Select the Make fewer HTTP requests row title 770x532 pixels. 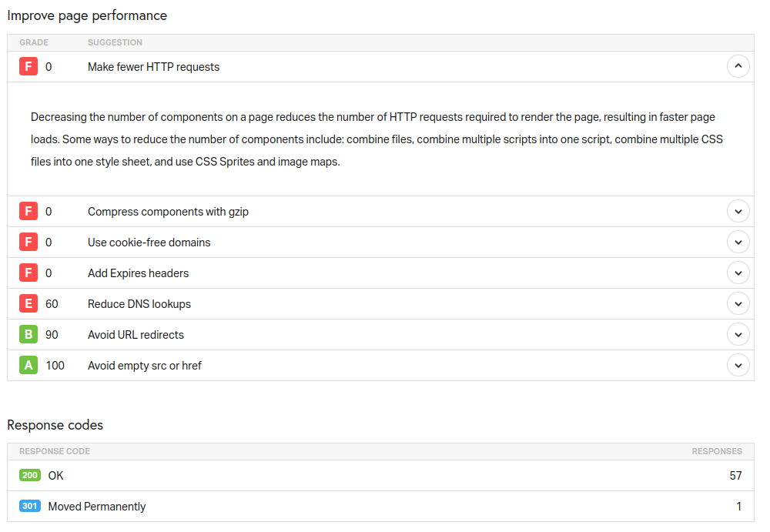coord(154,67)
